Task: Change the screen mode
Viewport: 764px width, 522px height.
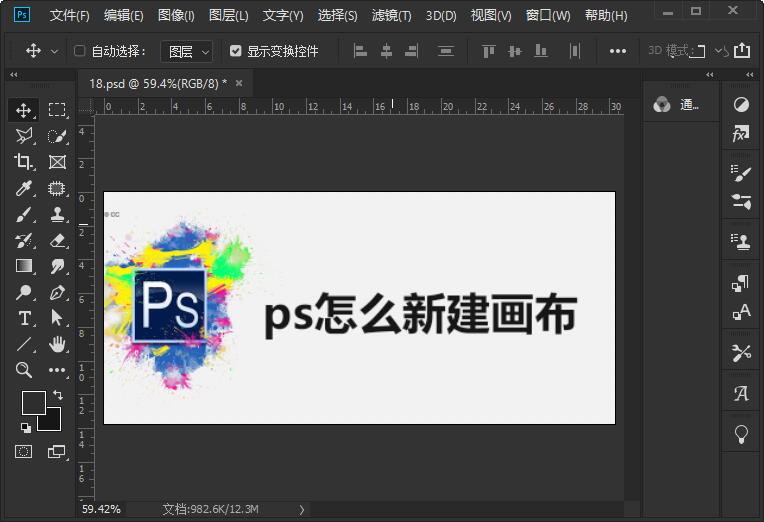Action: pos(57,451)
